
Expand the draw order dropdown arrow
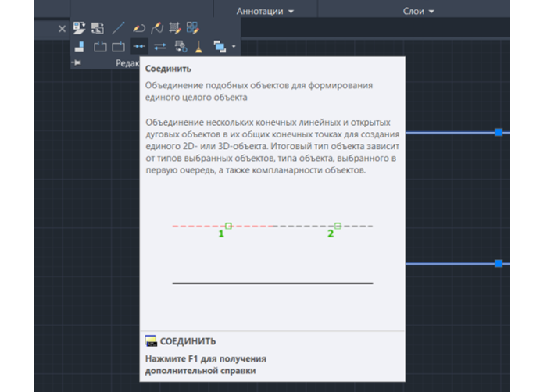point(234,46)
